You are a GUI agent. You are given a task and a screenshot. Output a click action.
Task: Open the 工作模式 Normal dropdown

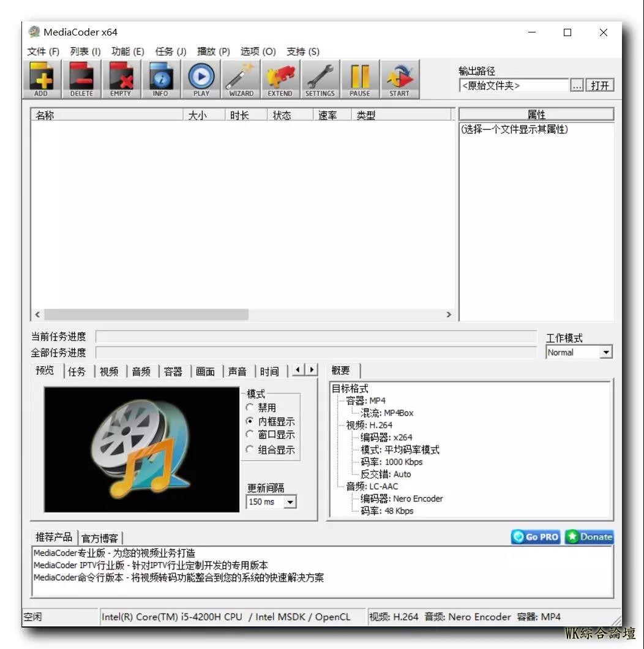click(x=579, y=352)
